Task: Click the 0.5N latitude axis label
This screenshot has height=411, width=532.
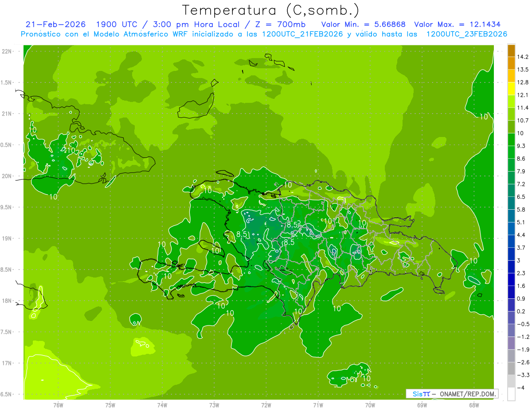Action: tap(6, 145)
